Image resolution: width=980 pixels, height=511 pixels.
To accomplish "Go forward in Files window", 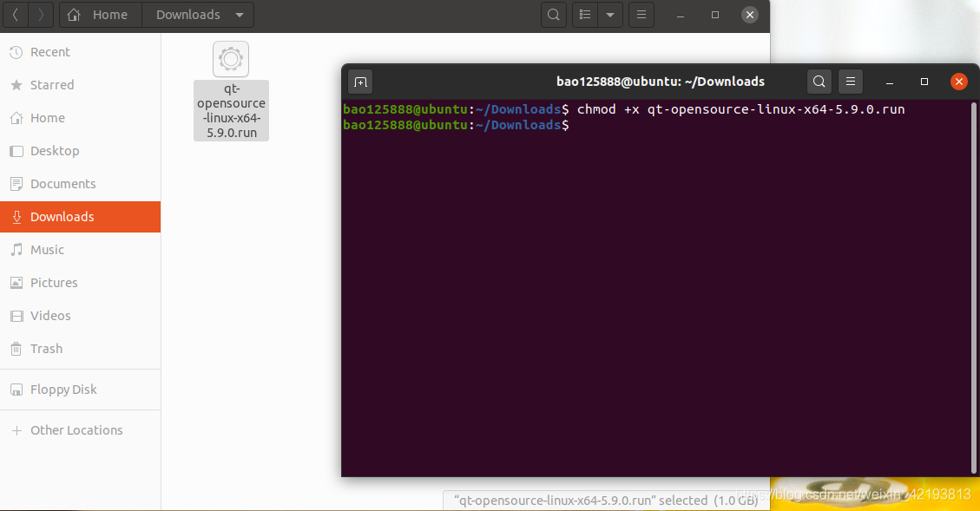I will point(41,15).
